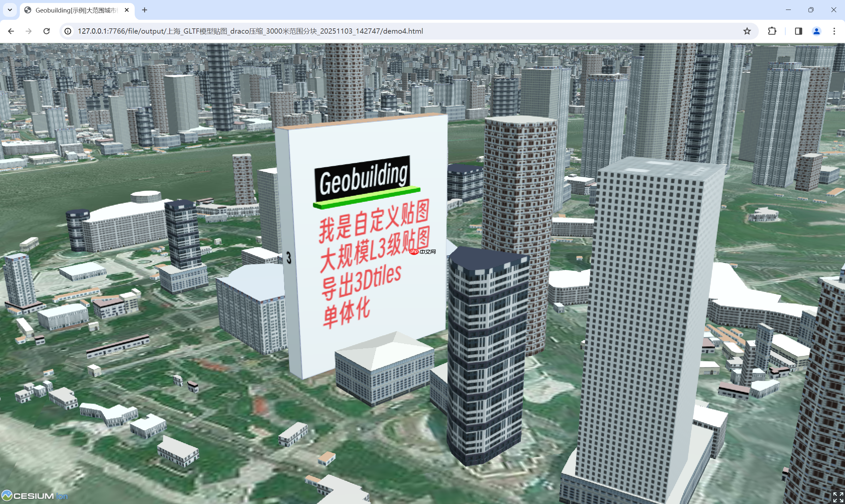Click the globe favicon on the tab
This screenshot has height=504, width=845.
[x=27, y=10]
